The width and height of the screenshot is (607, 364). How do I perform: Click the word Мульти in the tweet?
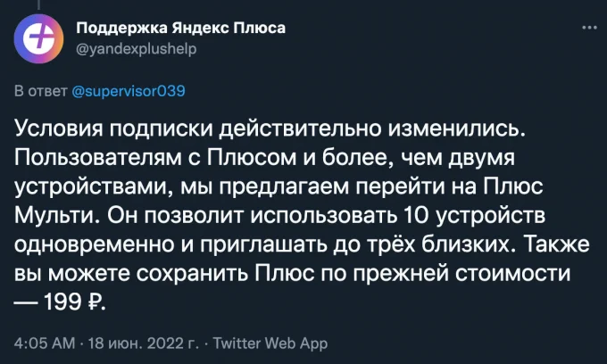56,216
